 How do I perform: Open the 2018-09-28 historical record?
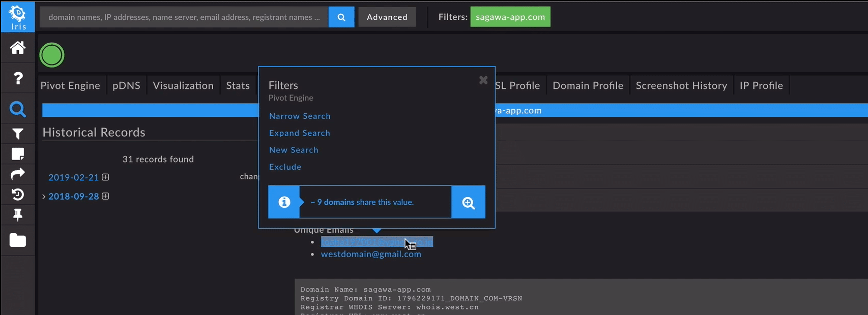pos(73,196)
